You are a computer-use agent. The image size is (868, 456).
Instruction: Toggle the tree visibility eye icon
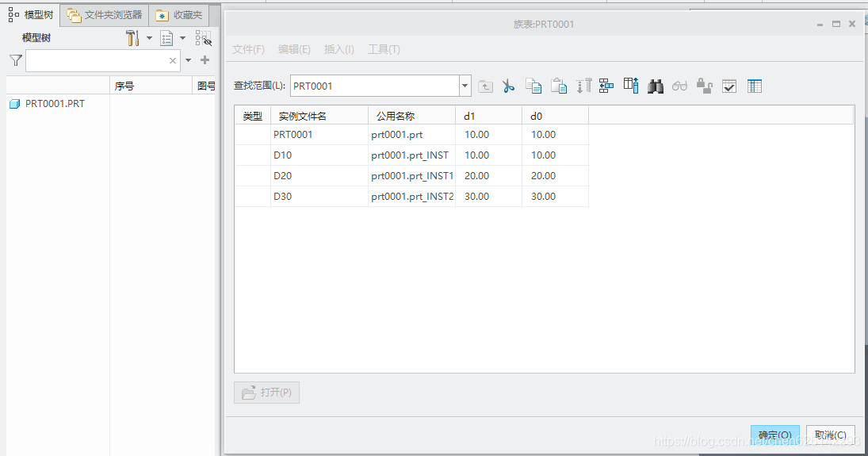point(203,38)
